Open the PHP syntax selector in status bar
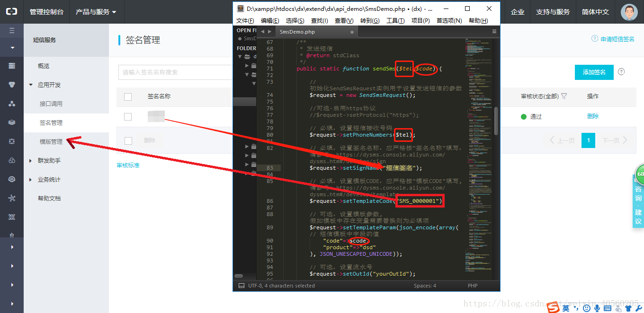This screenshot has width=644, height=313. point(473,286)
